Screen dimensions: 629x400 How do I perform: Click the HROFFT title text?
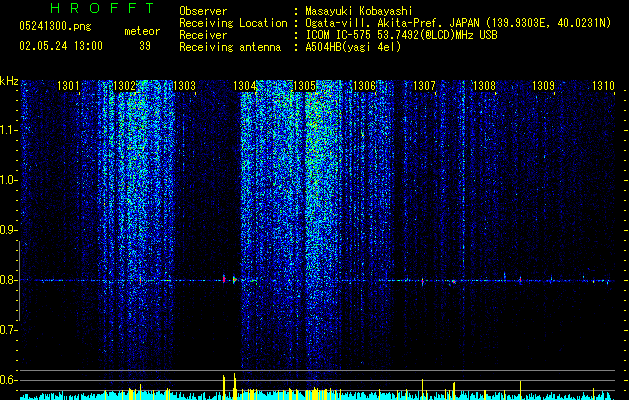point(103,8)
